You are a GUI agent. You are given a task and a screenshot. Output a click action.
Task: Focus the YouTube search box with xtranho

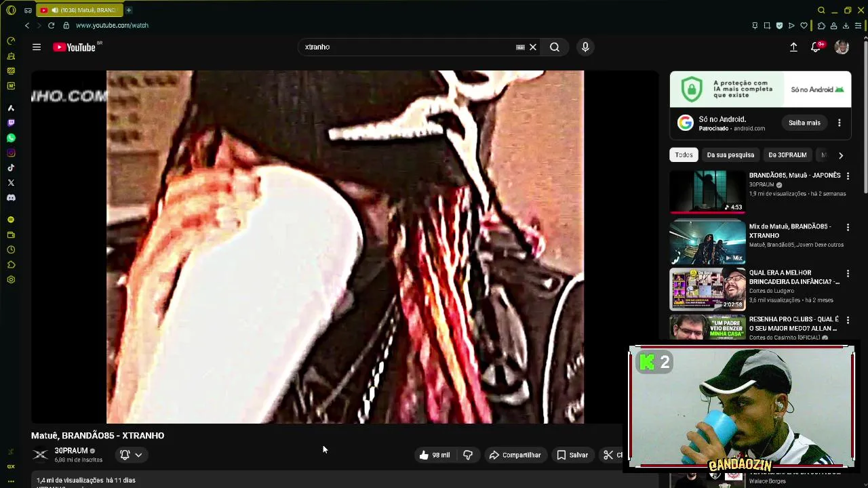coord(407,47)
